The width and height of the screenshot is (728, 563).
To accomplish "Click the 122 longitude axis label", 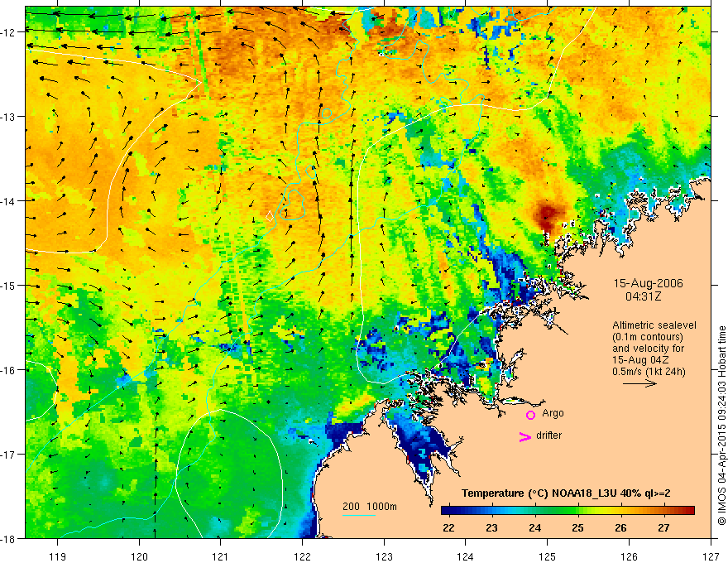I will click(302, 556).
